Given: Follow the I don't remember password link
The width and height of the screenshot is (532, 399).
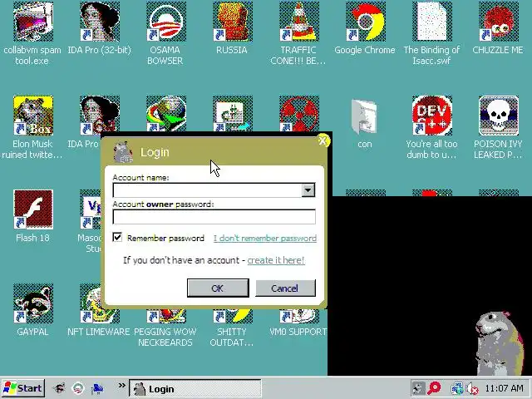Looking at the screenshot, I should (265, 239).
